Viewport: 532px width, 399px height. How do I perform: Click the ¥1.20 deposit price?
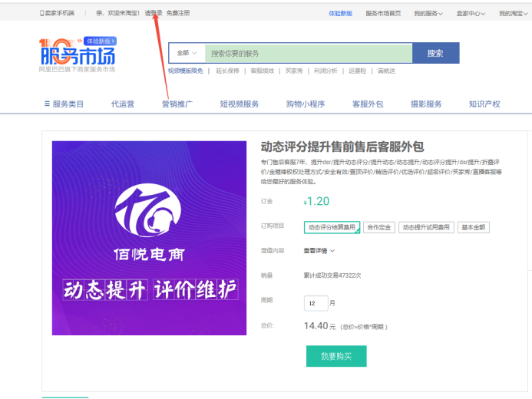[316, 201]
